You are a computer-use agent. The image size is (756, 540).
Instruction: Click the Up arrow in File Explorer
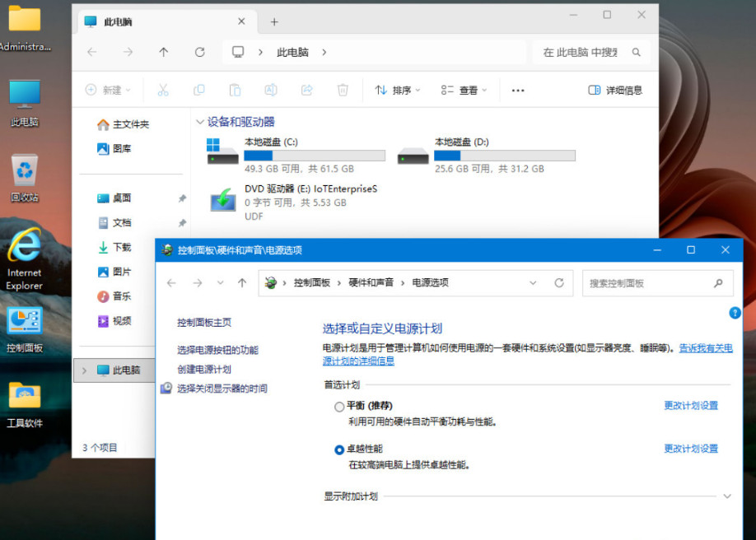(x=163, y=52)
